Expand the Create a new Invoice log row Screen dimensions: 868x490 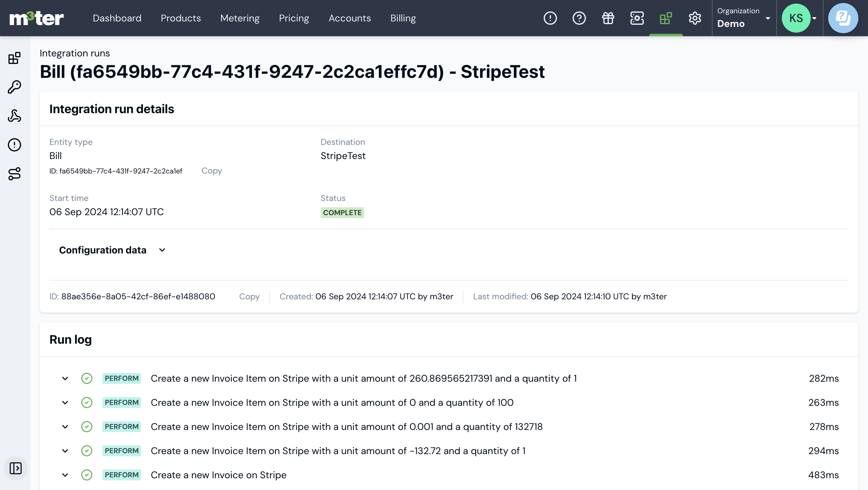tap(65, 475)
